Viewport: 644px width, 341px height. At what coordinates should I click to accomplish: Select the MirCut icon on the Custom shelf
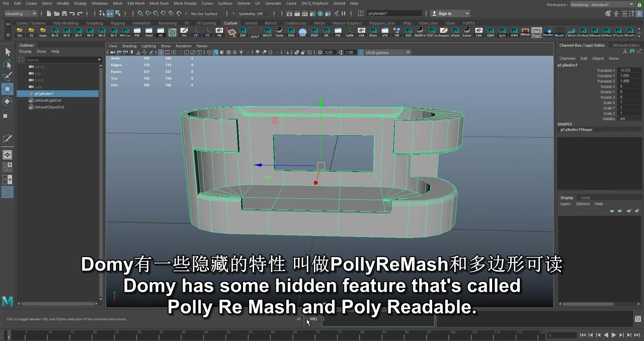tap(125, 33)
